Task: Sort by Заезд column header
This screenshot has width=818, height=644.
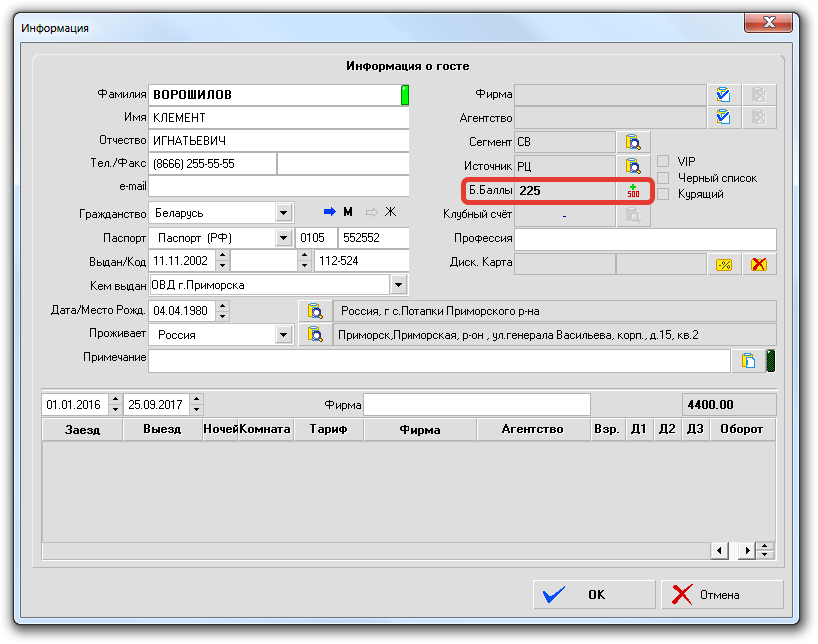Action: point(82,429)
